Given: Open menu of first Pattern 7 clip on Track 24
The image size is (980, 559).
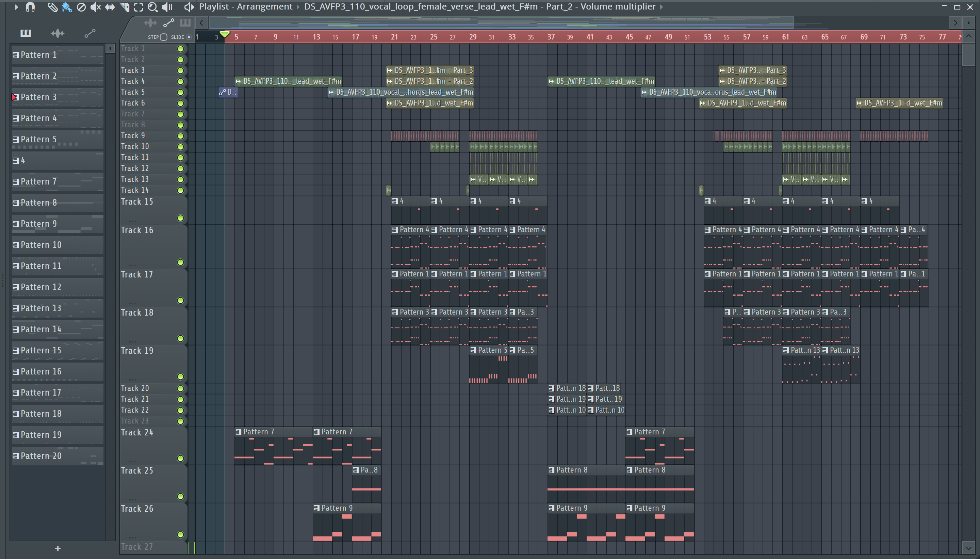Looking at the screenshot, I should pyautogui.click(x=238, y=432).
